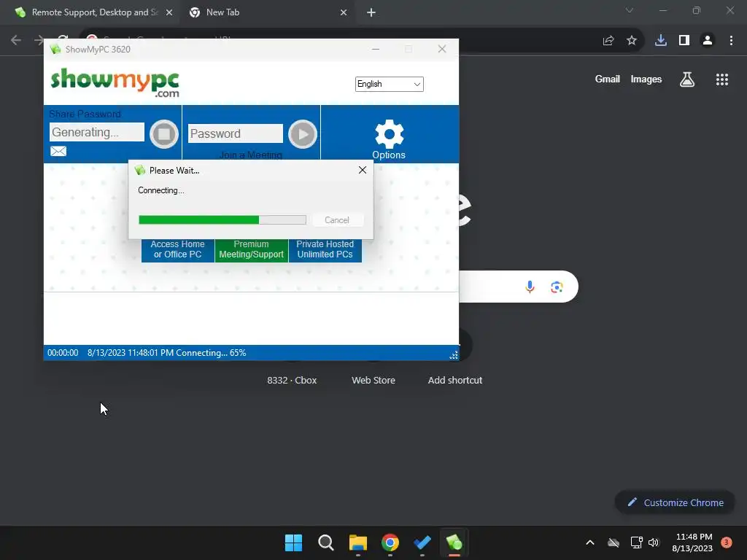The height and width of the screenshot is (560, 747).
Task: Open the blue checkmark To Do taskbar app
Action: click(422, 542)
